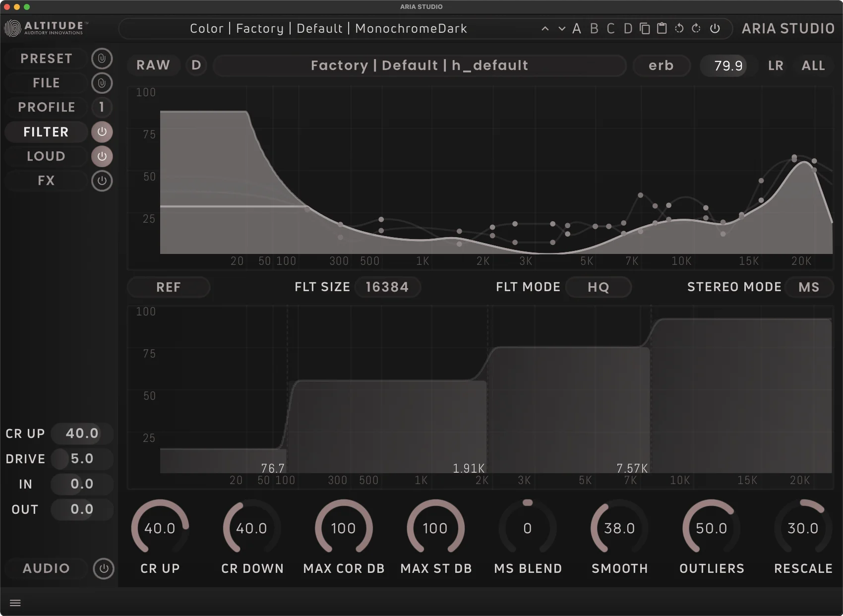The width and height of the screenshot is (843, 616).
Task: Click the DRIVE value field
Action: [81, 459]
